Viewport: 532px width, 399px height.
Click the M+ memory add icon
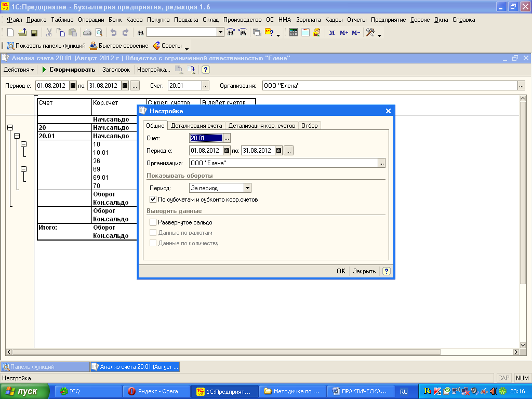[344, 33]
